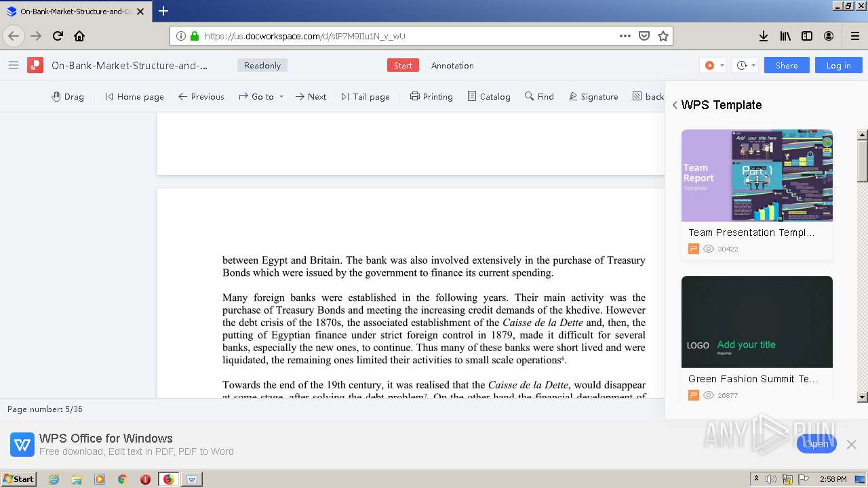Viewport: 868px width, 488px height.
Task: Open the Go to page option
Action: pos(256,96)
